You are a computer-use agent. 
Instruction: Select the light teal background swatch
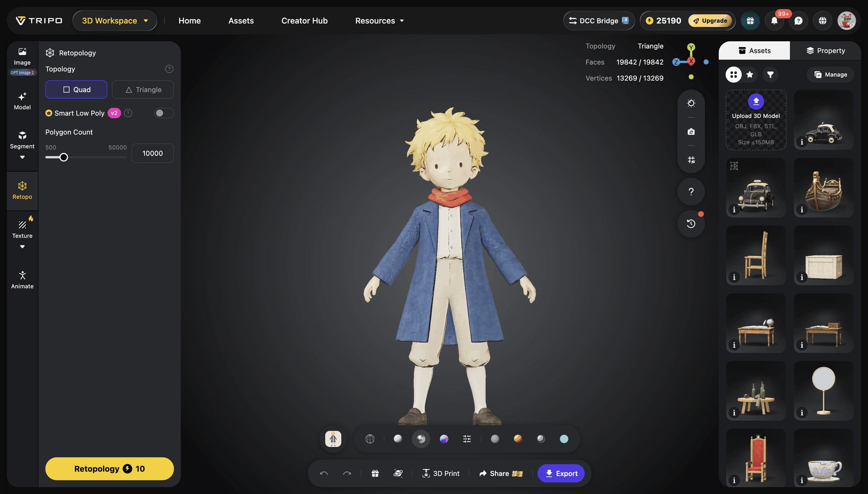pos(564,439)
